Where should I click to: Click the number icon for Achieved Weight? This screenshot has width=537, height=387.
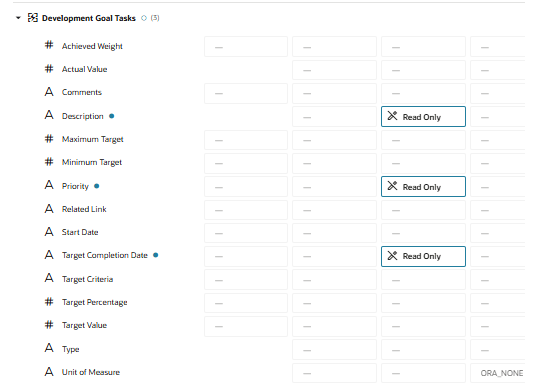(x=49, y=45)
